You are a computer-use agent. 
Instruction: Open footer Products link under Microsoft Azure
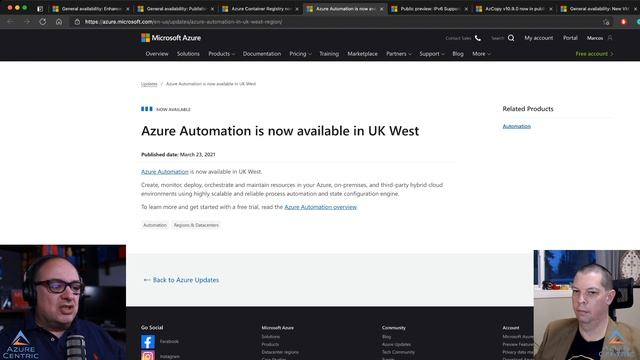click(x=270, y=344)
